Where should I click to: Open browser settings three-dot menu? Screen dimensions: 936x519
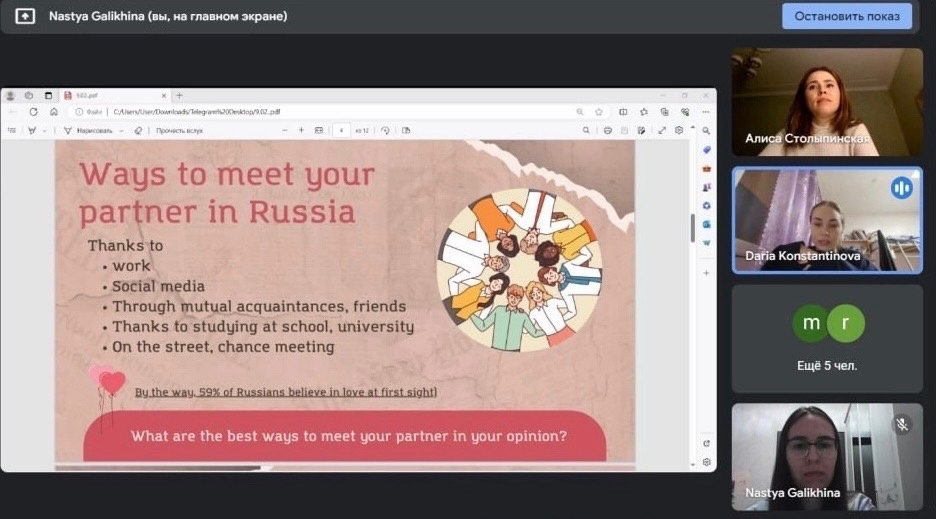pyautogui.click(x=705, y=112)
